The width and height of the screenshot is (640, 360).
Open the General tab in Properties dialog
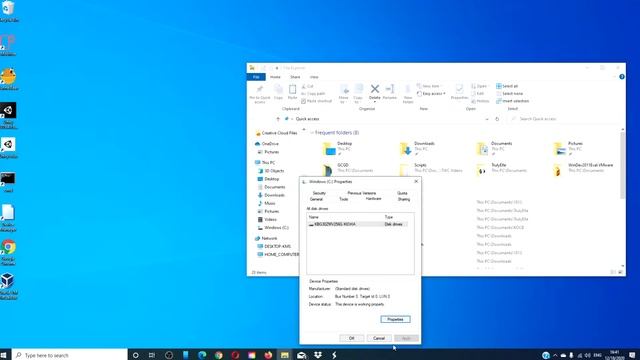pyautogui.click(x=316, y=199)
